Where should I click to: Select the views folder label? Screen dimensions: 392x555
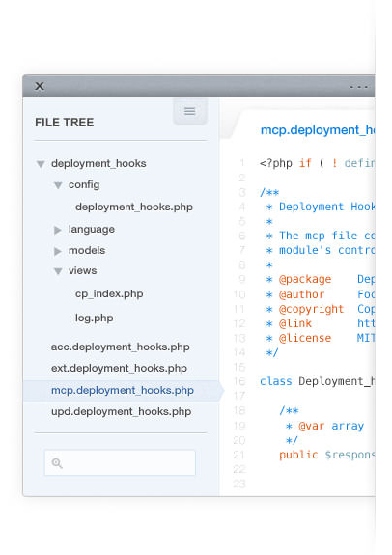point(82,271)
